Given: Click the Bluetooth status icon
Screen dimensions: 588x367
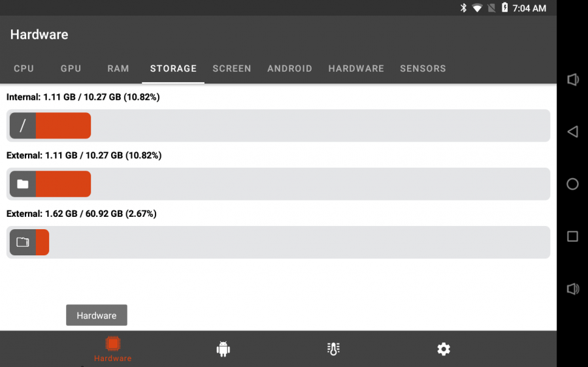Looking at the screenshot, I should 463,8.
